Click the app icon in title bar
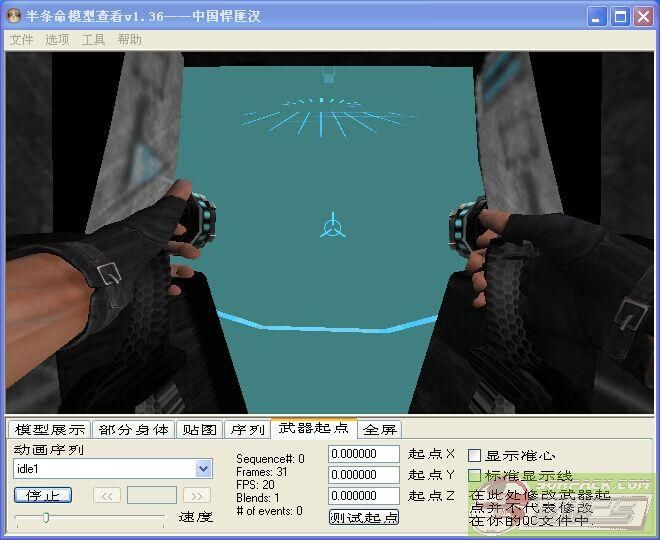The width and height of the screenshot is (660, 540). pos(14,16)
